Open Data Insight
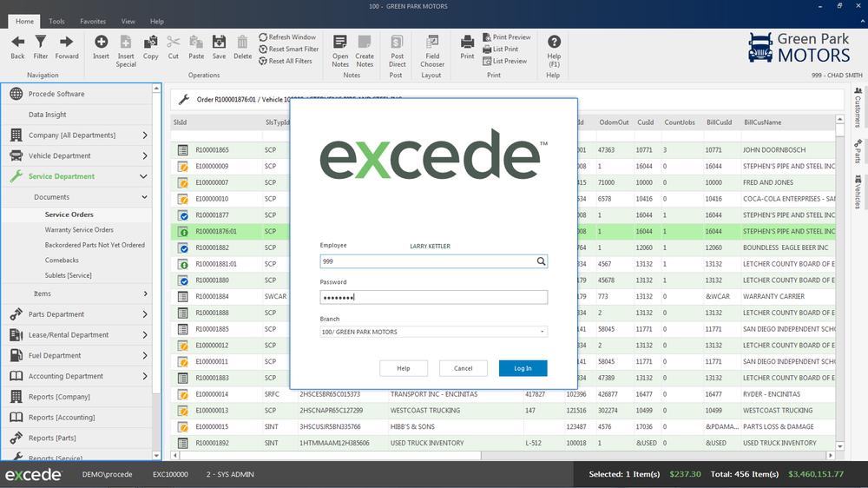Screen dimensions: 868x488 [47, 115]
